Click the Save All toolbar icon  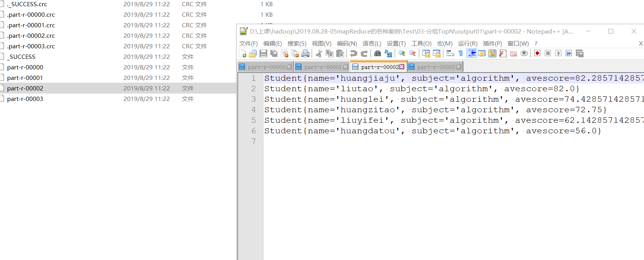point(274,53)
